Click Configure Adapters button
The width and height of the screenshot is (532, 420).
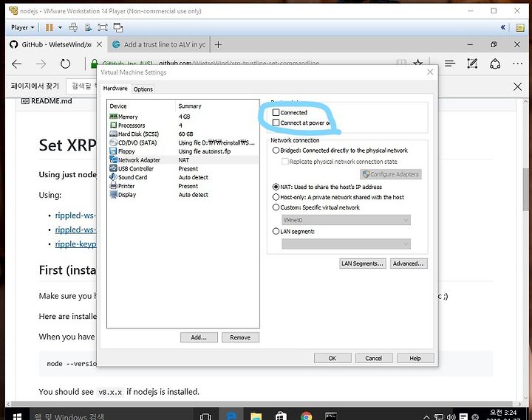tap(391, 174)
